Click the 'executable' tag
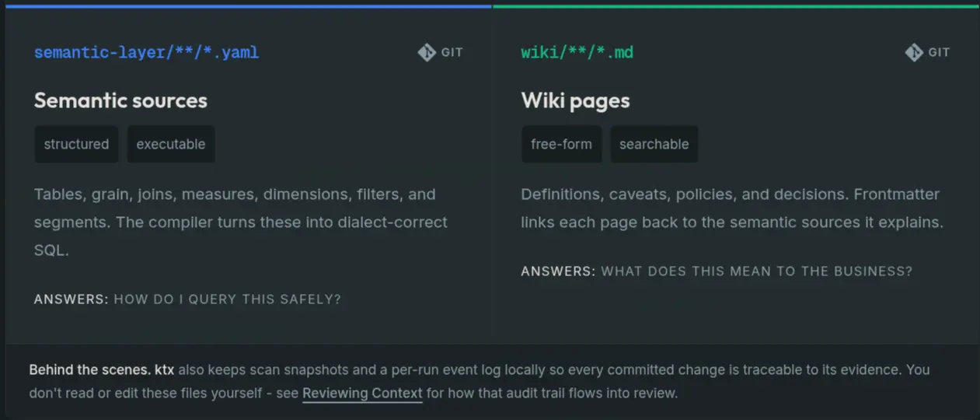 click(171, 144)
